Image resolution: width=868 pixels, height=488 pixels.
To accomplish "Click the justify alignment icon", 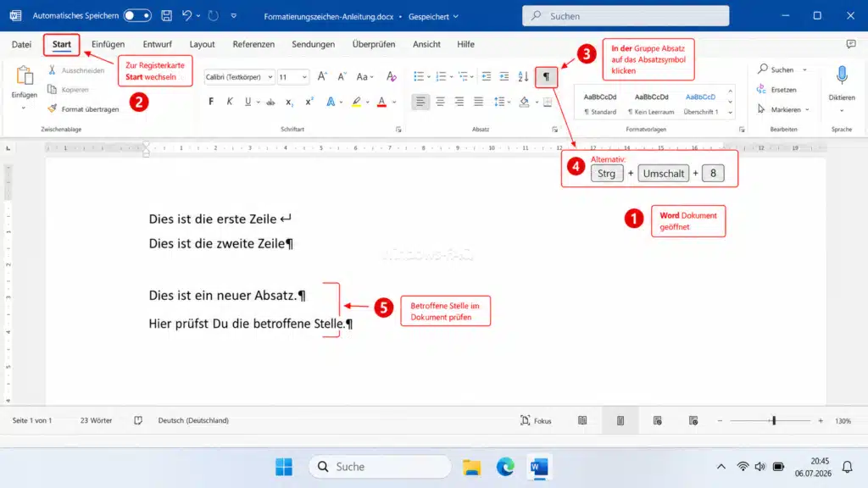I will (478, 102).
